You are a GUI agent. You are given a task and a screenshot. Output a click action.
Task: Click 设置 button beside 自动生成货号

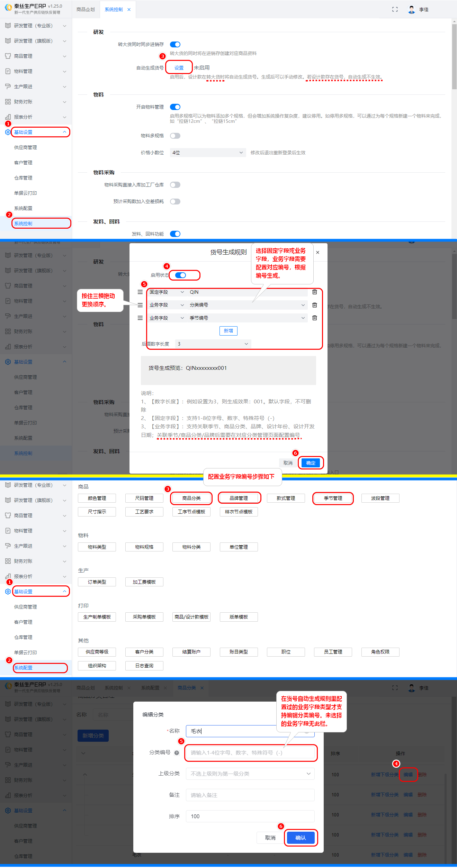click(179, 68)
